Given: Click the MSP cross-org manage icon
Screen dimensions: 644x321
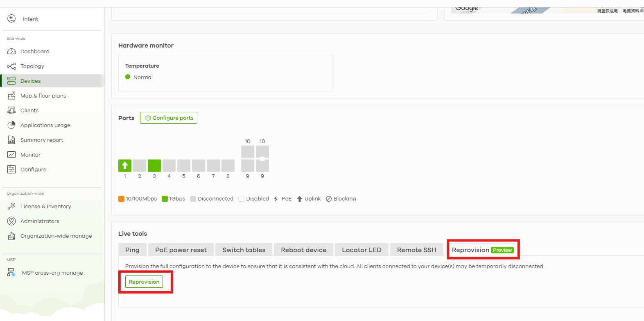Looking at the screenshot, I should tap(11, 273).
